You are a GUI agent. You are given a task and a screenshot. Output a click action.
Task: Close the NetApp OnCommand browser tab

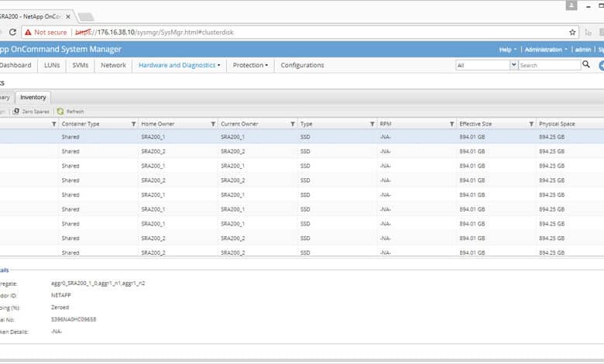click(68, 16)
